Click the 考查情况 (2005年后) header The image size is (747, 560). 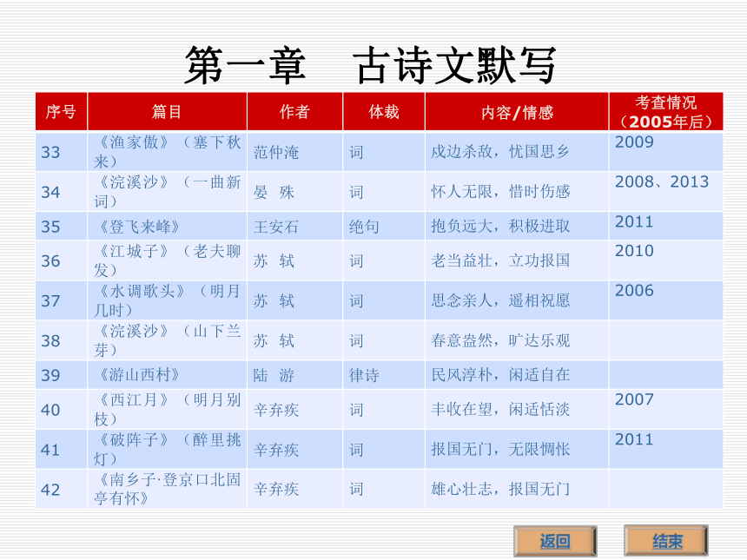[666, 111]
